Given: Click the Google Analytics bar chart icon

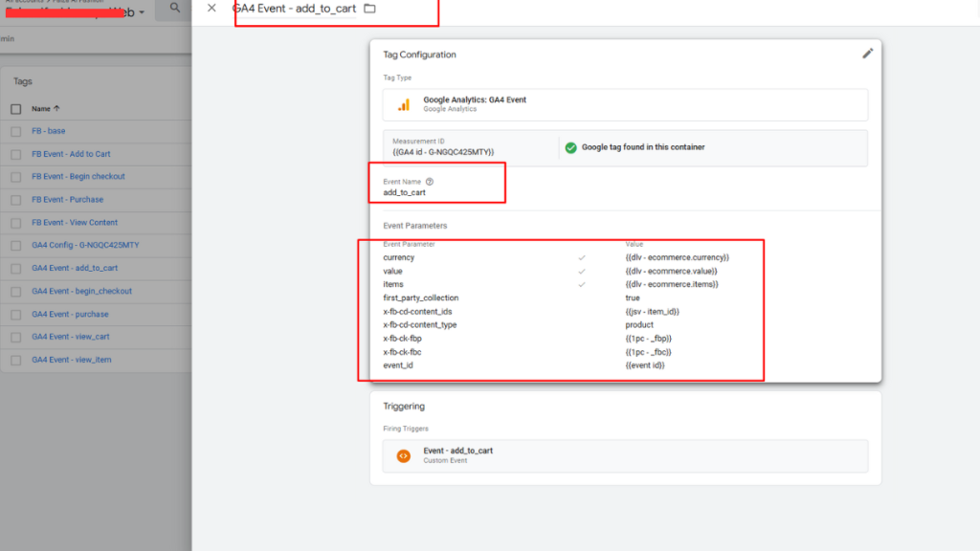Looking at the screenshot, I should point(404,104).
